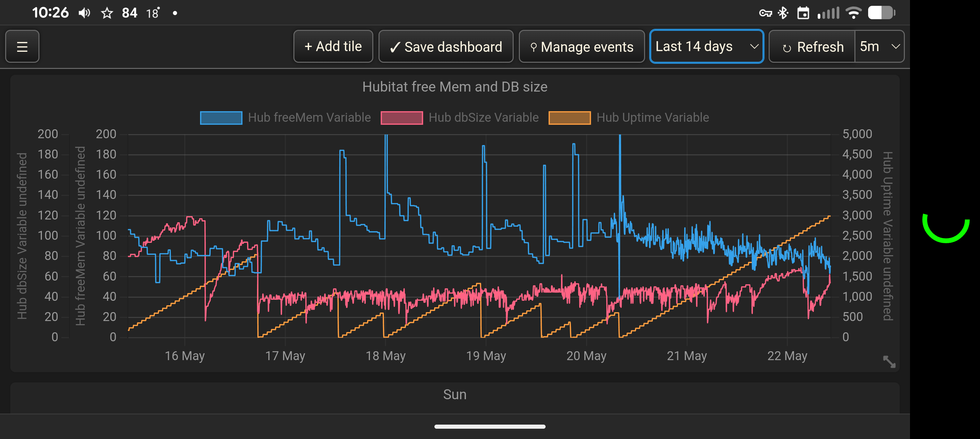Click the Add tile button

(x=333, y=46)
